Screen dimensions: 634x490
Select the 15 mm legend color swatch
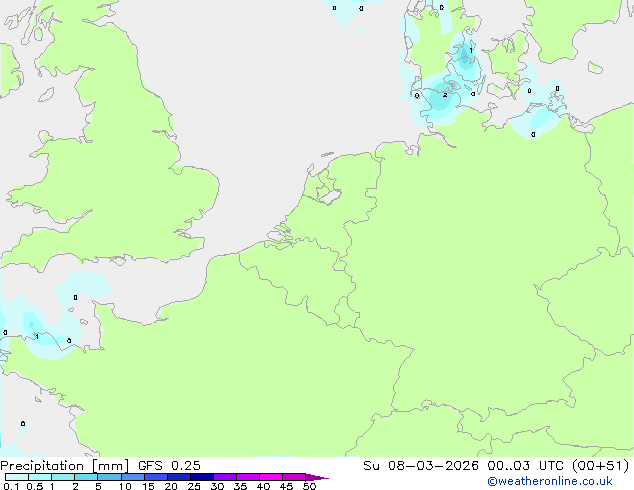(x=155, y=477)
